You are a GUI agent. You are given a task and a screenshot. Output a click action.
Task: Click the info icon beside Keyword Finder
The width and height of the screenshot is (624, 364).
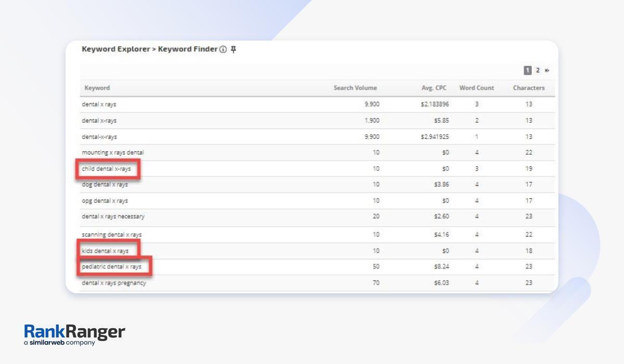(223, 50)
